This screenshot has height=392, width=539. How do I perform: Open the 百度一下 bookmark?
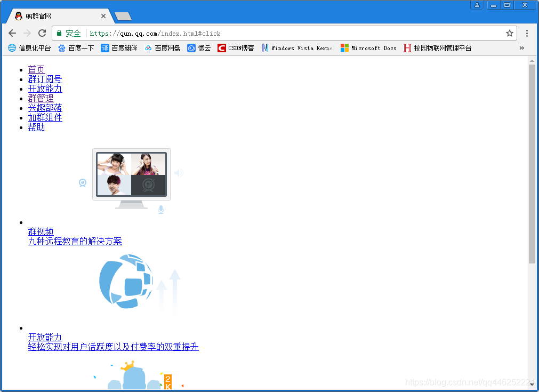(x=76, y=48)
